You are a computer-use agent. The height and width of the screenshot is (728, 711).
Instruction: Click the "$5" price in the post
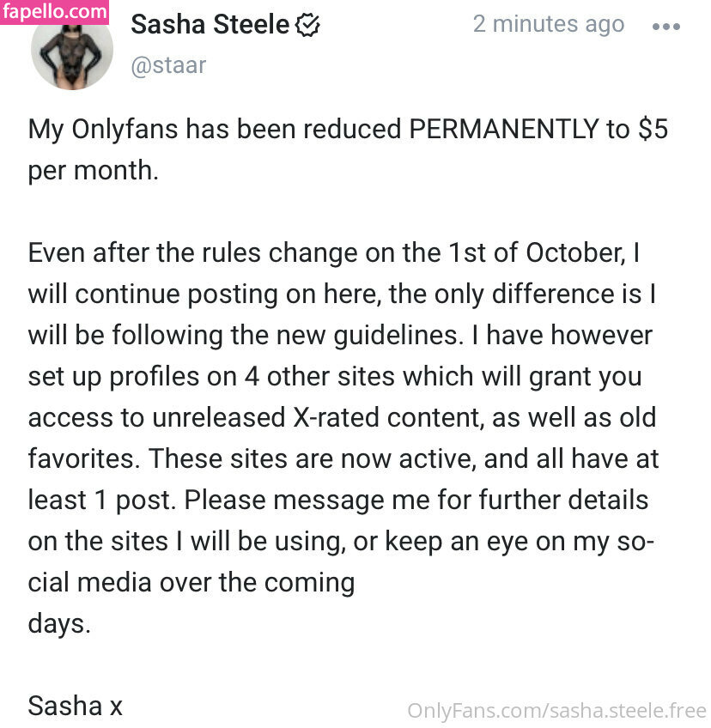[x=653, y=129]
